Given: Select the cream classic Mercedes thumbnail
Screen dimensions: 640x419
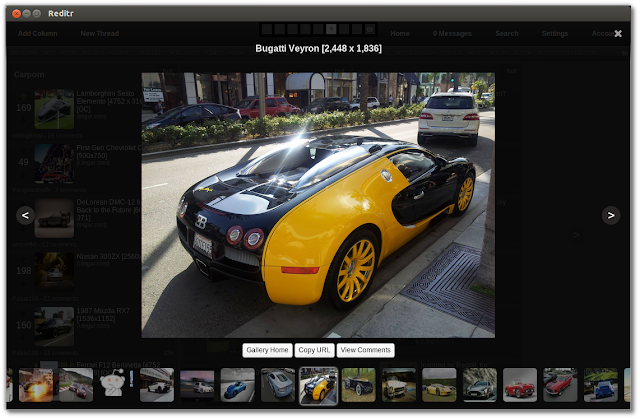Looking at the screenshot, I should click(399, 385).
